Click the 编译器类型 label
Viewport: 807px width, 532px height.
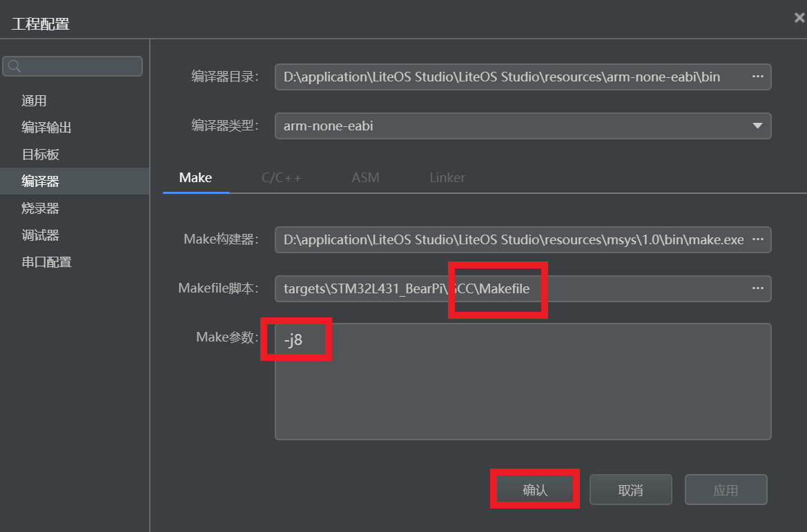(225, 126)
